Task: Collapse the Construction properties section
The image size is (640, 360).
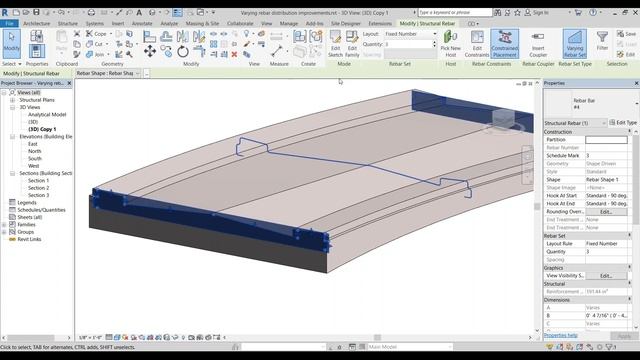Action: tap(629, 132)
